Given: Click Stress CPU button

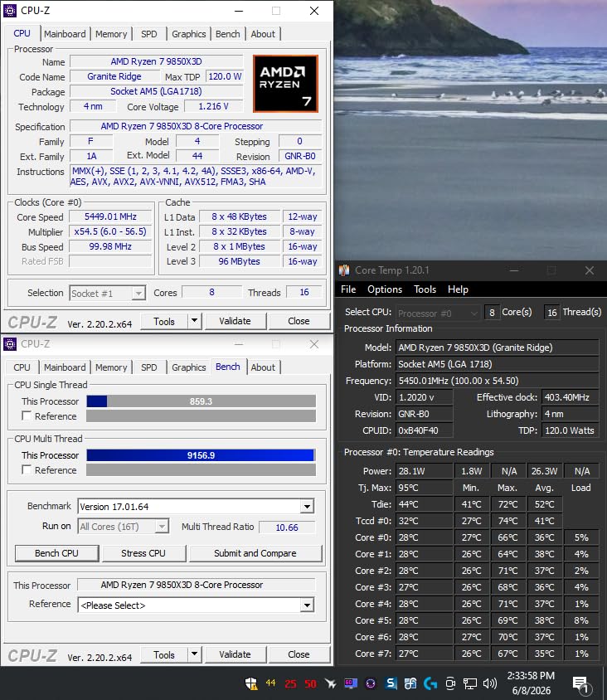Looking at the screenshot, I should point(143,553).
